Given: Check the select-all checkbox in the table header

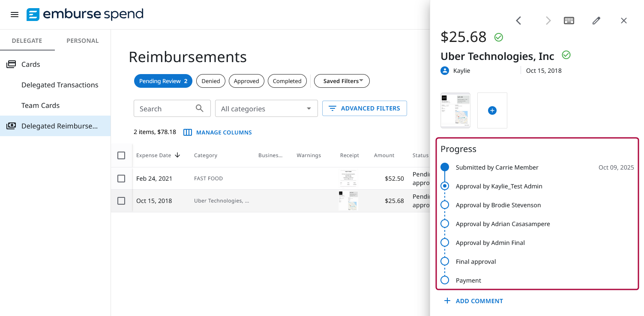Looking at the screenshot, I should pyautogui.click(x=121, y=155).
